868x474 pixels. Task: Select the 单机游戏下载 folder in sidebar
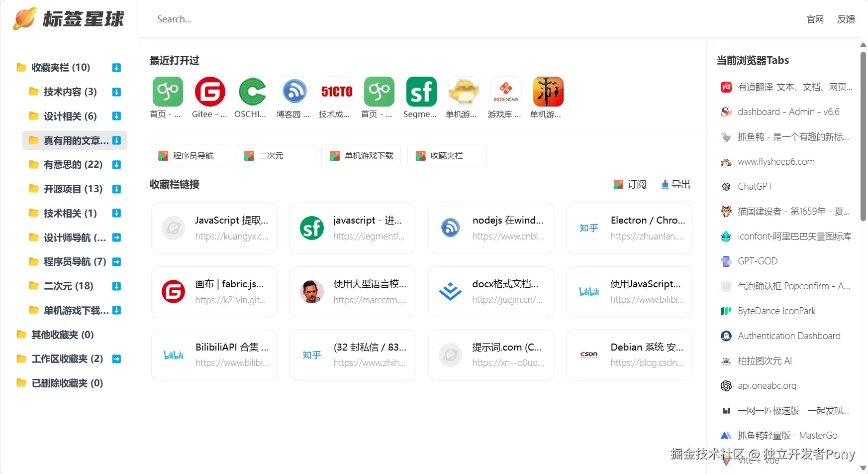click(x=75, y=310)
